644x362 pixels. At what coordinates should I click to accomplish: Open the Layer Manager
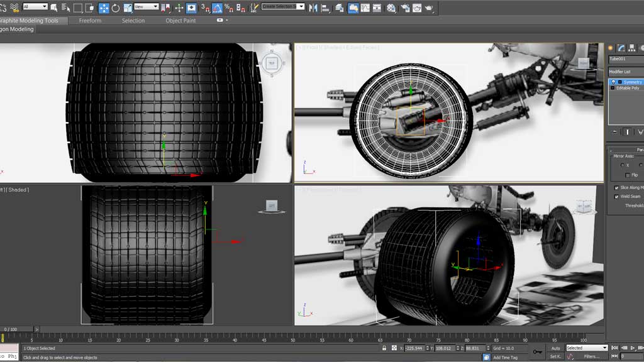(x=339, y=8)
